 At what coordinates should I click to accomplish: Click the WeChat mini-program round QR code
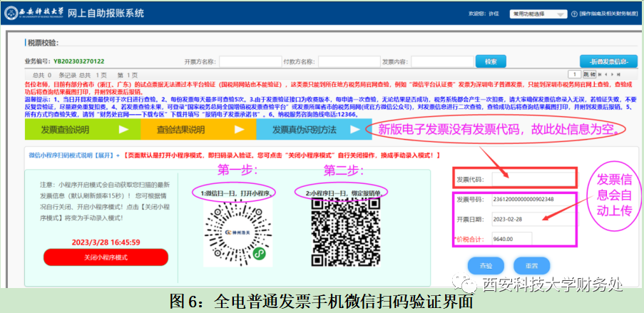238,233
